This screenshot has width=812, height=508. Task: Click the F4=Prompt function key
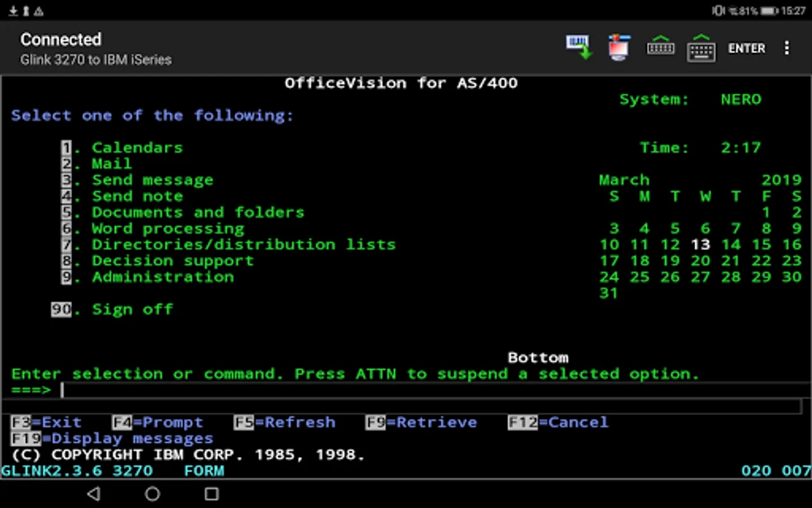[x=157, y=422]
